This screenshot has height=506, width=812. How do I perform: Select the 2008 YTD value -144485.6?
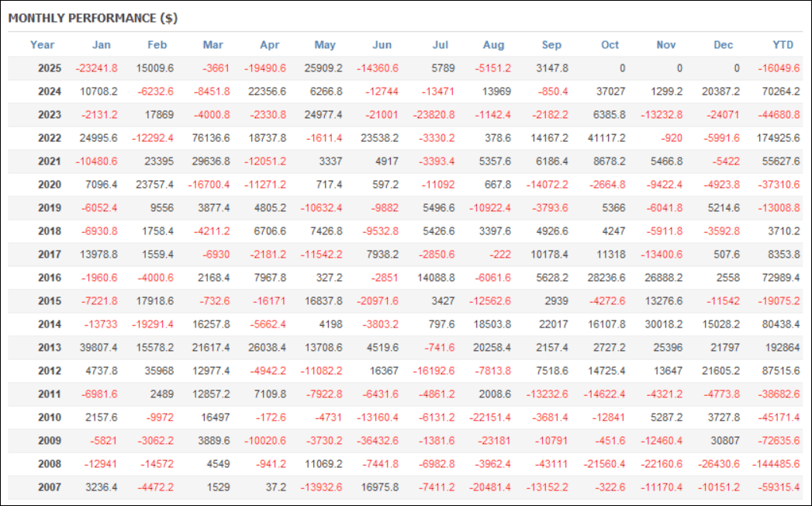click(776, 463)
